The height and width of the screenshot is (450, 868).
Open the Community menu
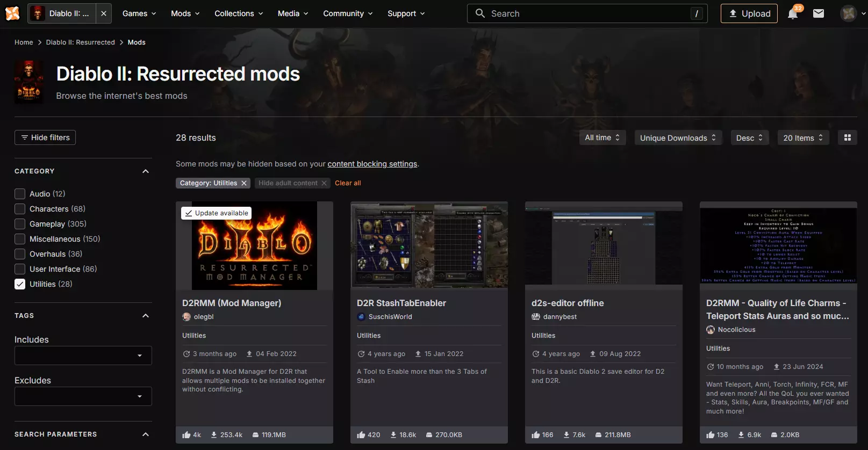348,13
